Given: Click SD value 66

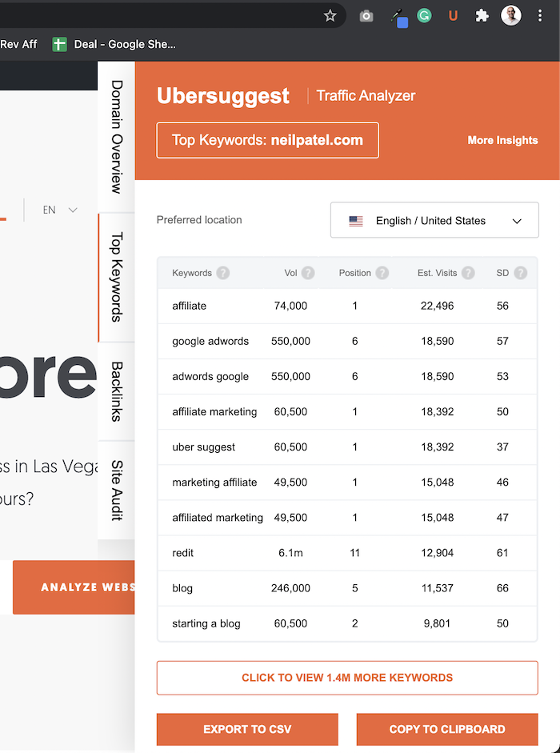Looking at the screenshot, I should 502,588.
